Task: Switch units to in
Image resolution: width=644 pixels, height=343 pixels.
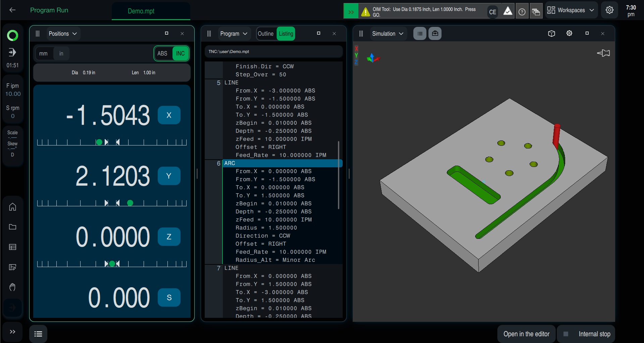Action: (x=61, y=53)
